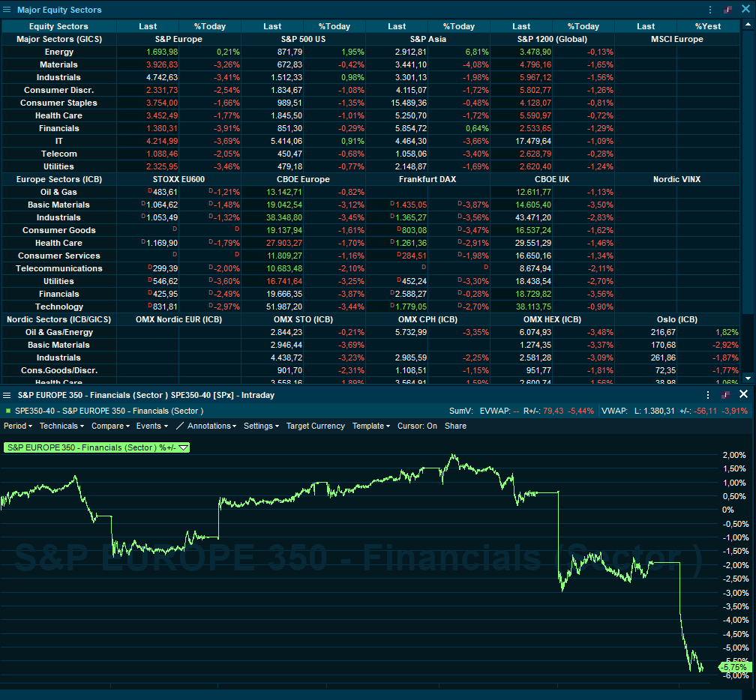756x700 pixels.
Task: Open the Template dropdown
Action: click(x=370, y=426)
